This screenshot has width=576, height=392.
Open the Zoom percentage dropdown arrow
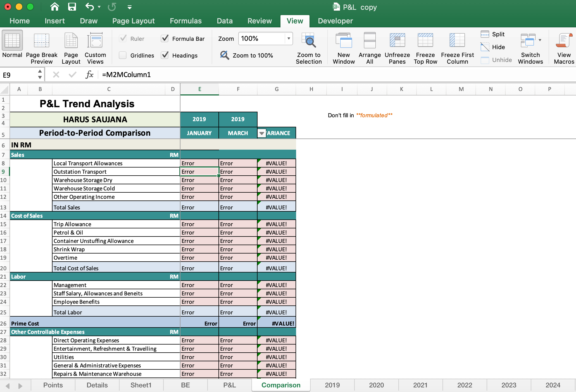point(289,39)
